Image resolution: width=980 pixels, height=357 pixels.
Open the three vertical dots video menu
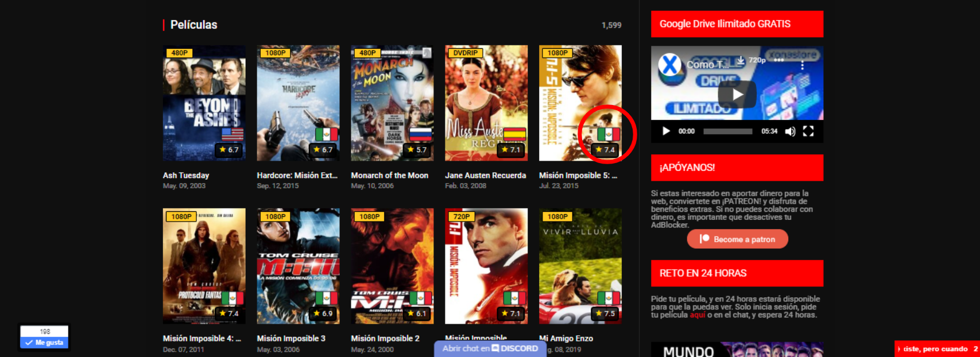802,65
